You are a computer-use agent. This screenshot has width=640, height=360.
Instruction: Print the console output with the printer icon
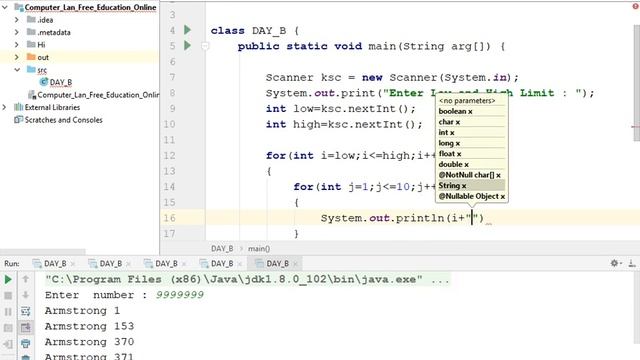[26, 344]
